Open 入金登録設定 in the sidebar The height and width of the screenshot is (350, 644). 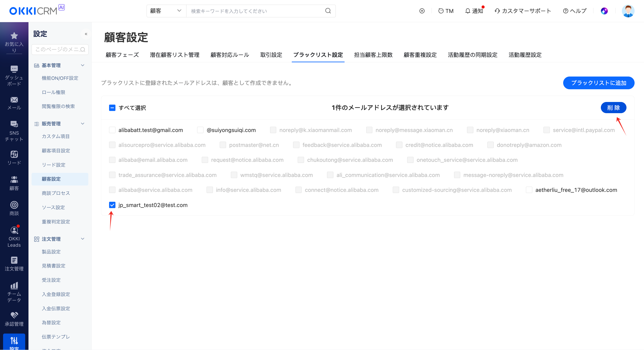pos(56,295)
